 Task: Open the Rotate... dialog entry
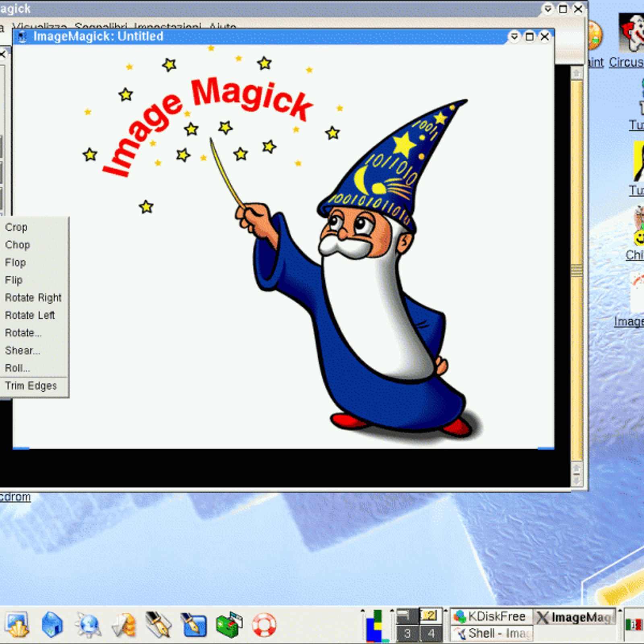click(x=34, y=333)
